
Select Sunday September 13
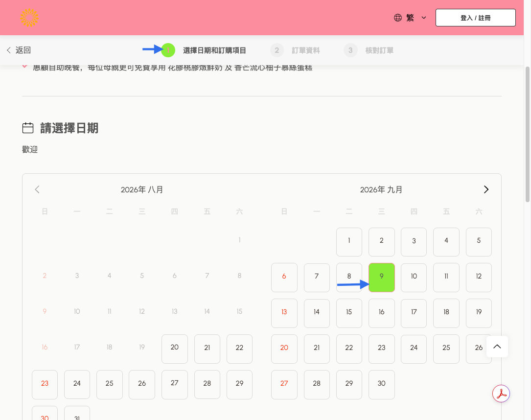click(284, 313)
